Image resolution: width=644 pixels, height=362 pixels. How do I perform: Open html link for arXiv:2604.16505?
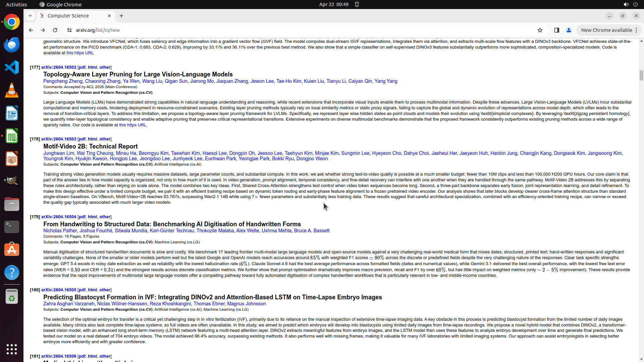click(x=92, y=290)
